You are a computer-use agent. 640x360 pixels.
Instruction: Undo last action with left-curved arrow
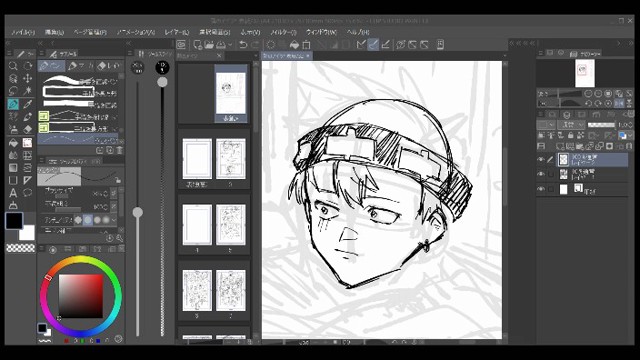pos(243,44)
